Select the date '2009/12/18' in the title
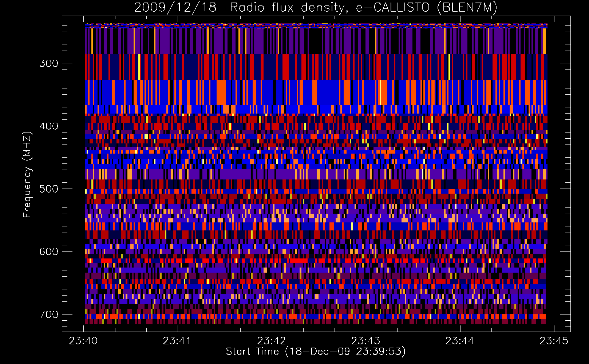Screen dimensions: 589x364 (x=175, y=8)
